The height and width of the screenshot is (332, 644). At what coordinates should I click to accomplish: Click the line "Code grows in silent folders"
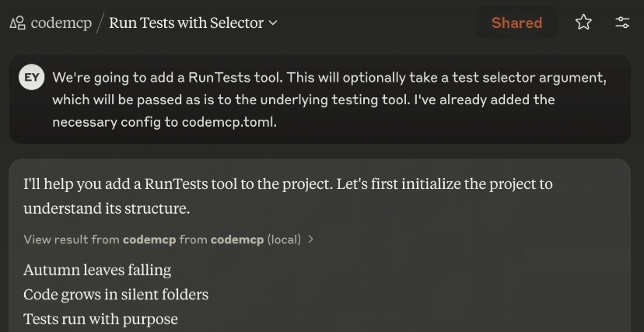[116, 295]
